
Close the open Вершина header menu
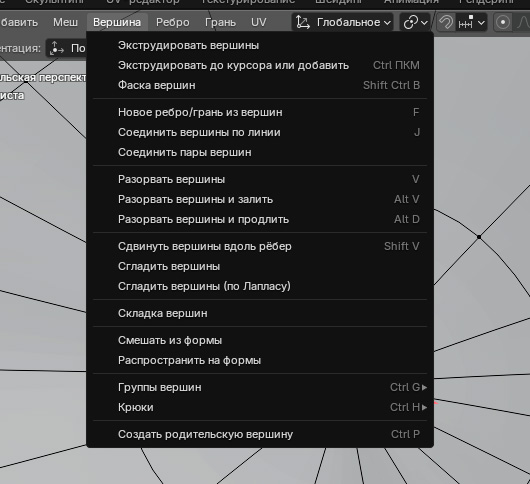tap(117, 22)
